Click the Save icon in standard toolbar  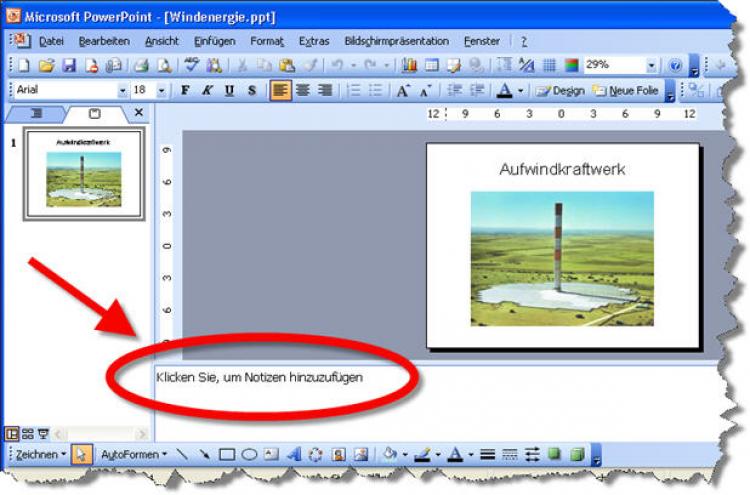69,66
